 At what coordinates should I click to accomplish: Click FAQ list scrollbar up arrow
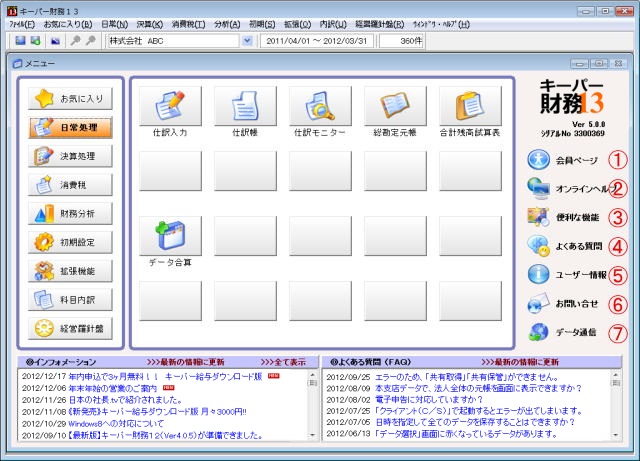tap(616, 374)
